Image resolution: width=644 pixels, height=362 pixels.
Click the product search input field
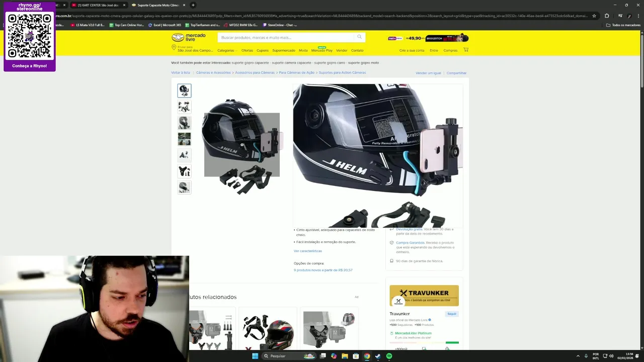click(x=287, y=37)
